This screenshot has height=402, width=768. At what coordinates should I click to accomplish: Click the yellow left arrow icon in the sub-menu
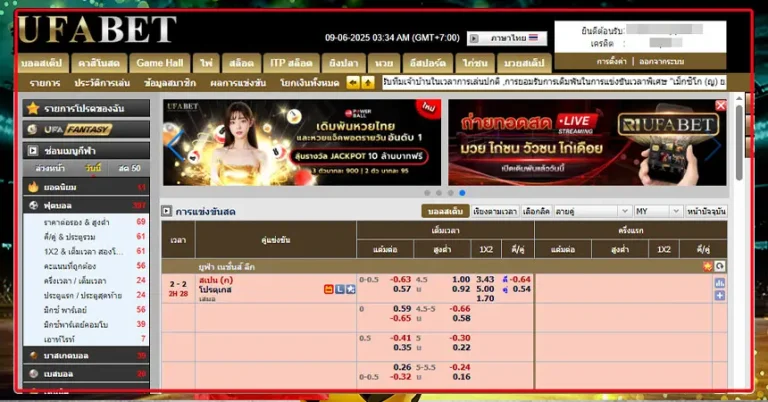click(x=353, y=82)
